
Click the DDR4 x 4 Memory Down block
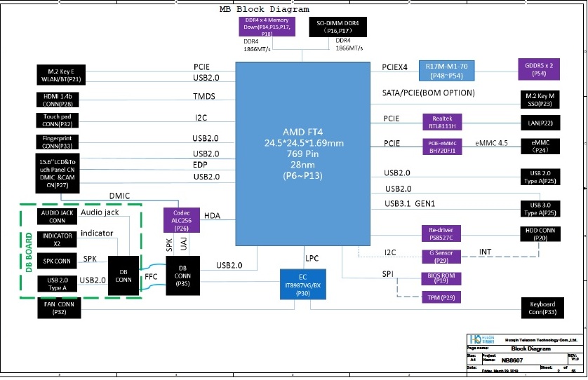click(x=267, y=27)
